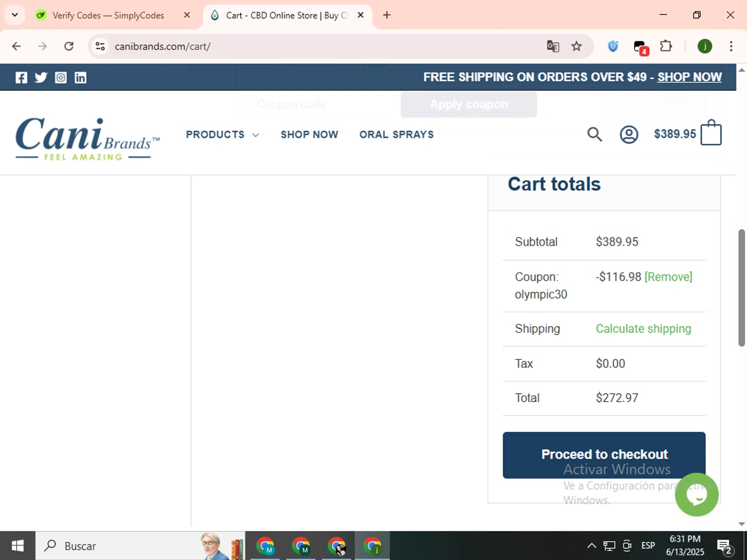
Task: Open the green live chat bubble
Action: pyautogui.click(x=697, y=494)
